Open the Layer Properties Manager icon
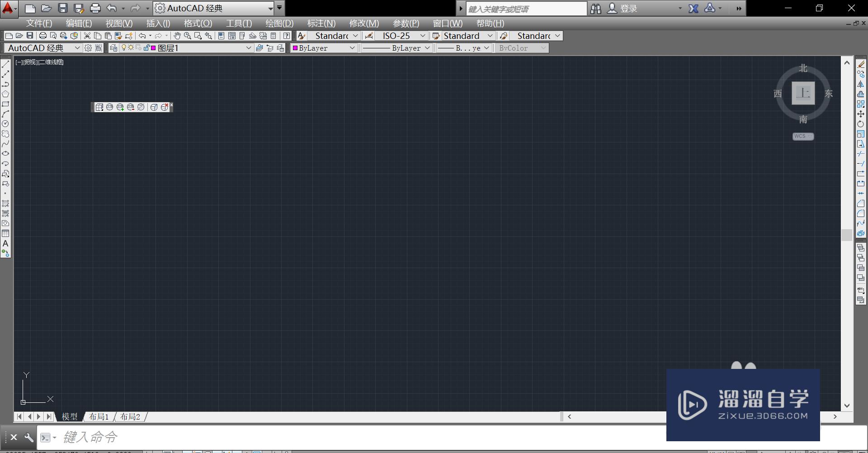This screenshot has width=868, height=453. [x=113, y=48]
